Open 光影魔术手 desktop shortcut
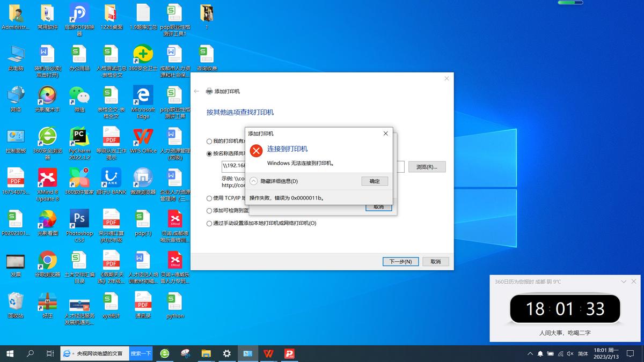The image size is (644, 362). tap(48, 99)
